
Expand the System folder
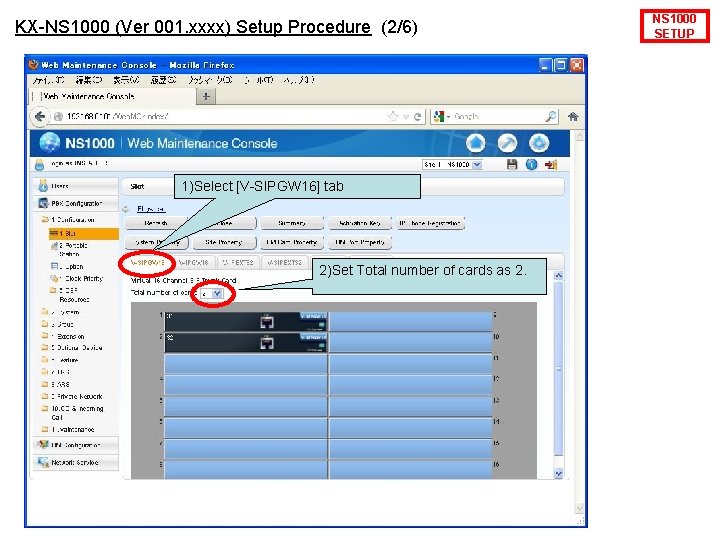[61, 312]
